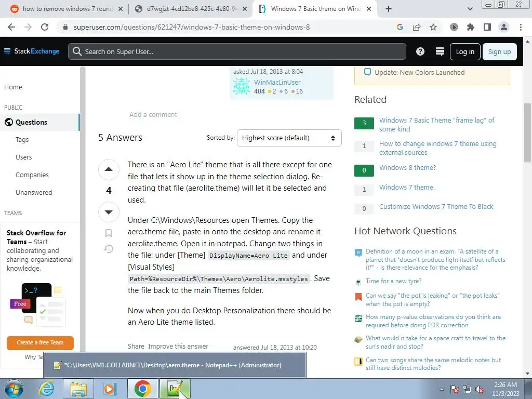Open Google icon in the address bar
The width and height of the screenshot is (532, 399).
[400, 27]
